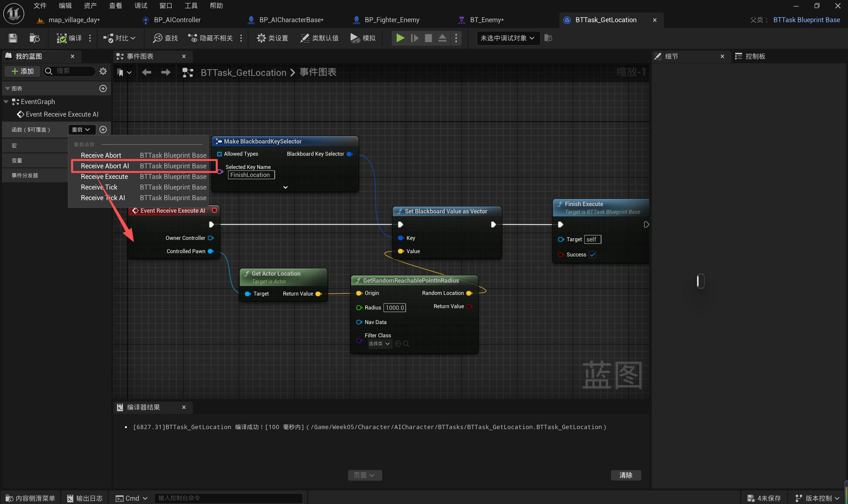Click My Blueprint settings gear icon

(x=103, y=71)
